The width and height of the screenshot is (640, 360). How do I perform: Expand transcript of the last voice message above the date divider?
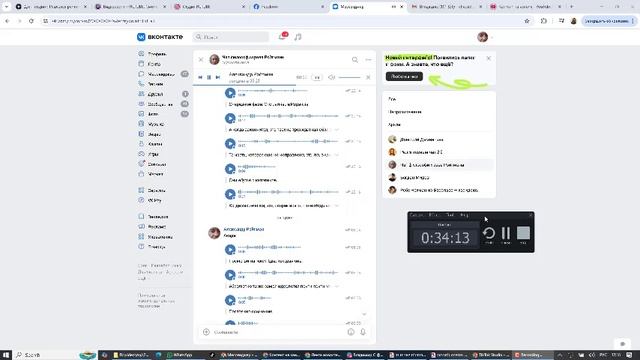pyautogui.click(x=337, y=205)
